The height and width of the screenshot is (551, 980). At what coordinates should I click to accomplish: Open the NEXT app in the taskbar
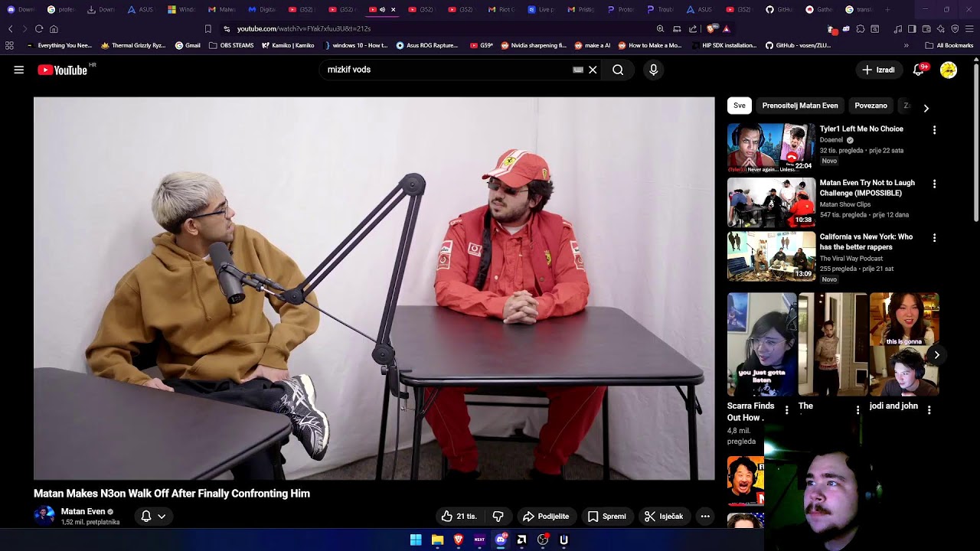[479, 540]
